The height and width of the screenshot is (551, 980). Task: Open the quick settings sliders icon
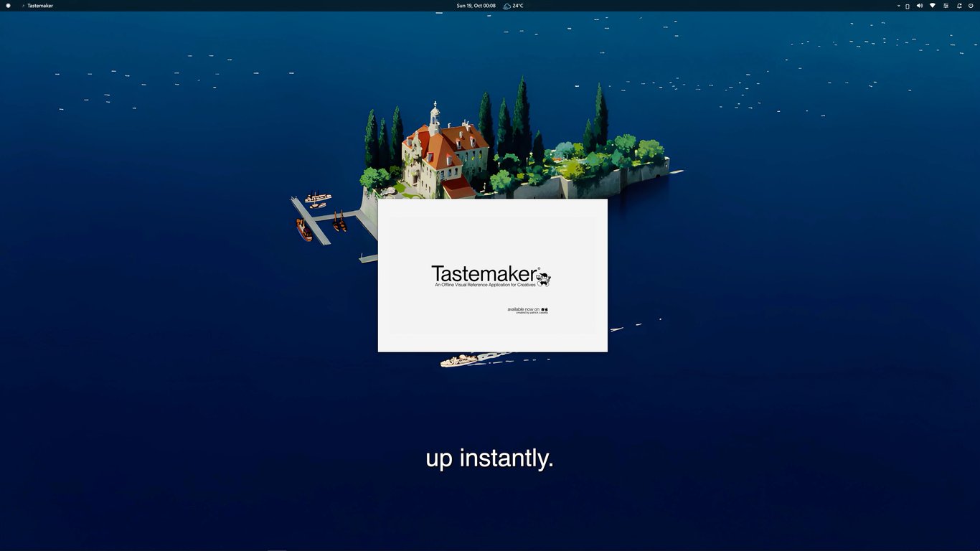pos(946,6)
